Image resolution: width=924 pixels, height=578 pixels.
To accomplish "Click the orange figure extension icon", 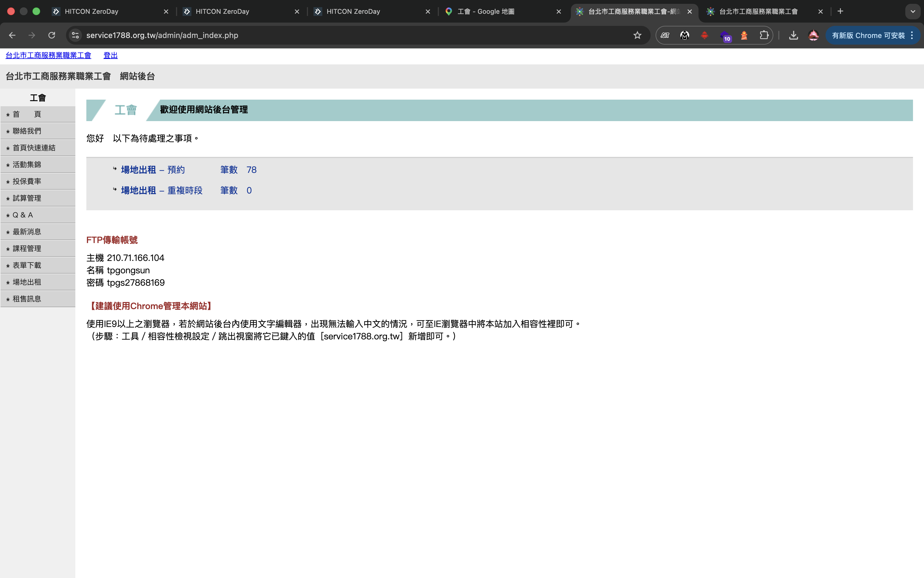I will pos(744,35).
